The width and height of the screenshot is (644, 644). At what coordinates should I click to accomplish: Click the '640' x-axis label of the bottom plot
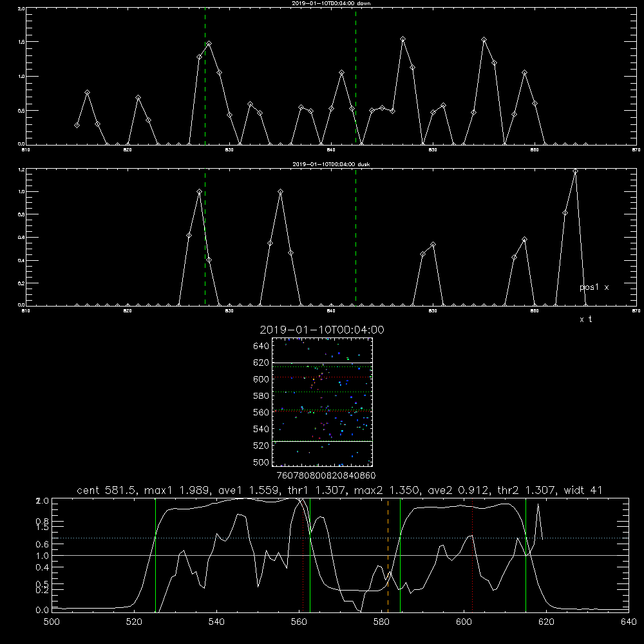coord(629,622)
